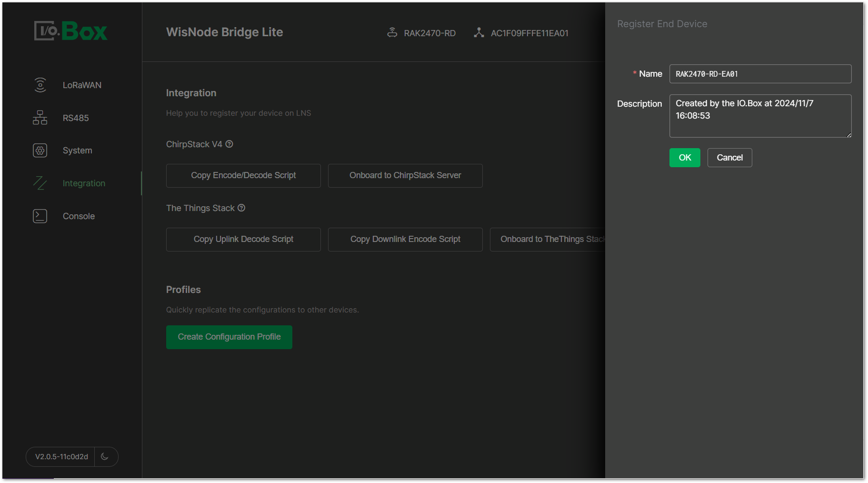Click Create Configuration Profile button
The image size is (868, 483).
[229, 337]
